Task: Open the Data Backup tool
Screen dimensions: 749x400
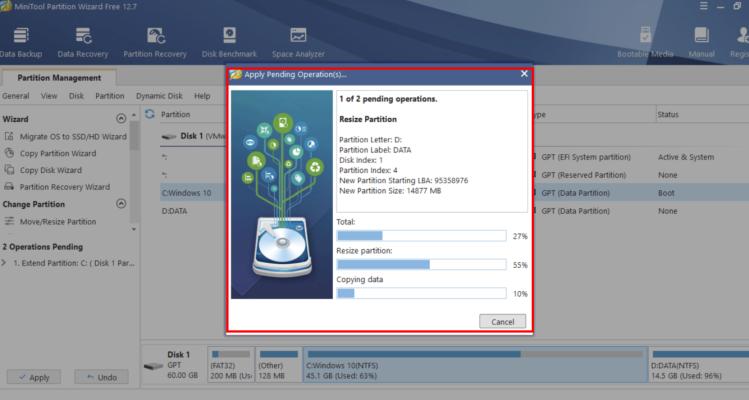Action: pos(21,43)
